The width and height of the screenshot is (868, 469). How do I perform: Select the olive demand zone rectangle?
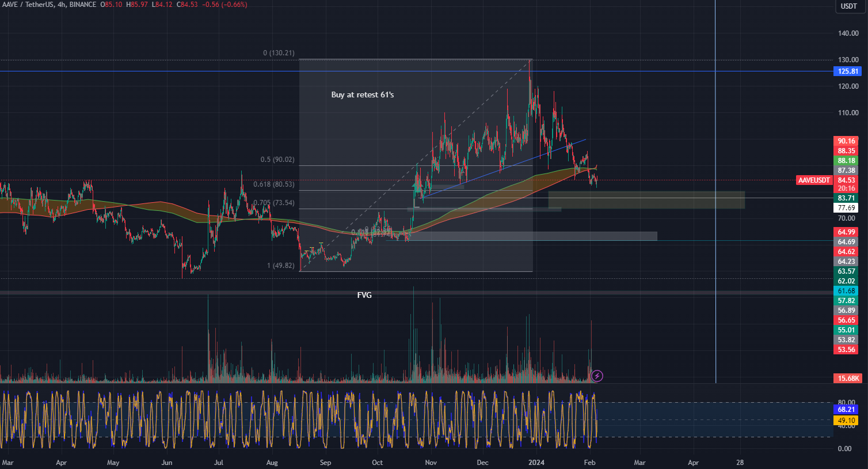tap(646, 200)
